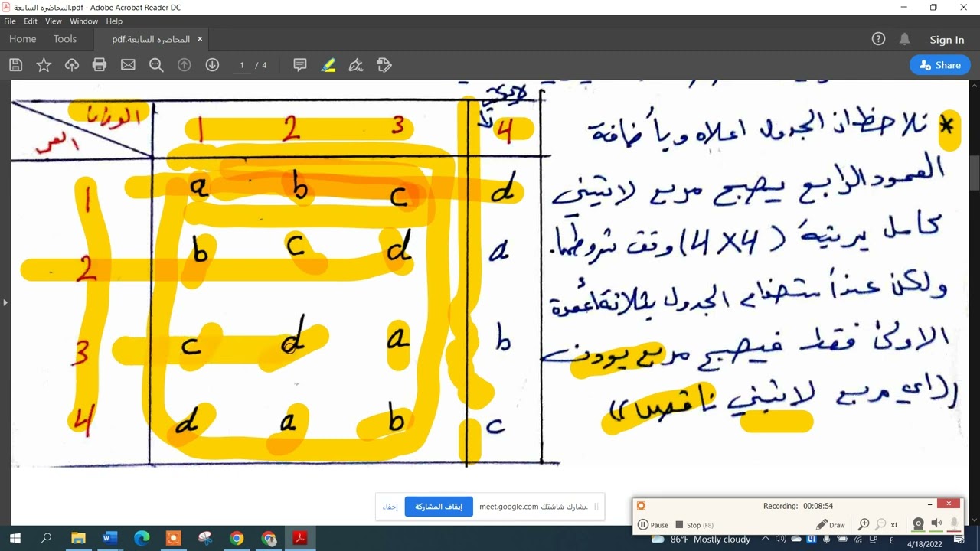Switch to the Tools tab
The width and height of the screenshot is (980, 551).
(x=65, y=39)
